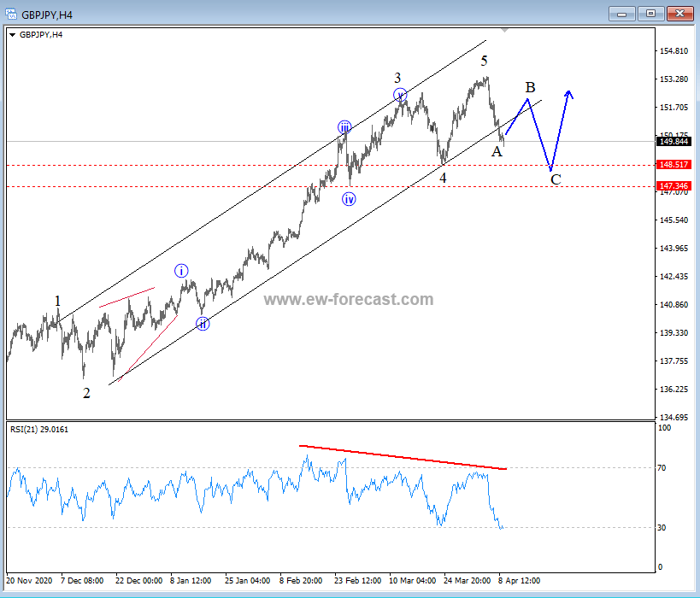
Task: Select the circled wave i label
Action: click(181, 271)
